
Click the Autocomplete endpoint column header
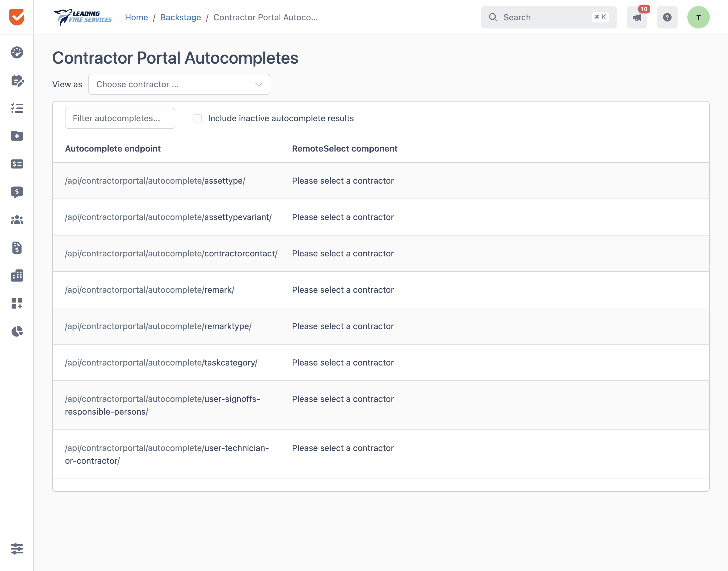(113, 149)
